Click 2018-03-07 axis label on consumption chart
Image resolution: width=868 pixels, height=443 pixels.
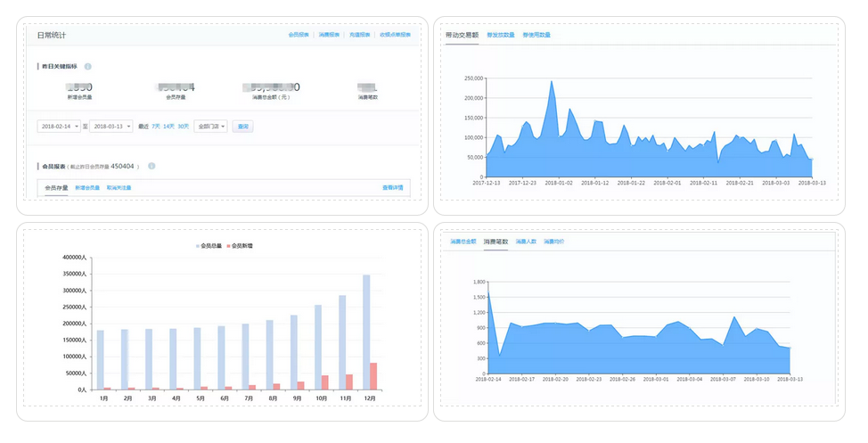(x=723, y=380)
